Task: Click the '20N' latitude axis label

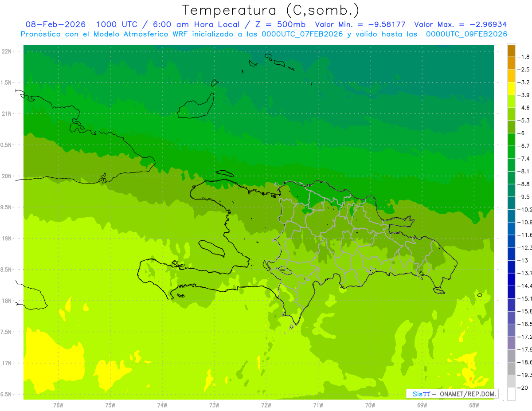Action: pos(8,176)
